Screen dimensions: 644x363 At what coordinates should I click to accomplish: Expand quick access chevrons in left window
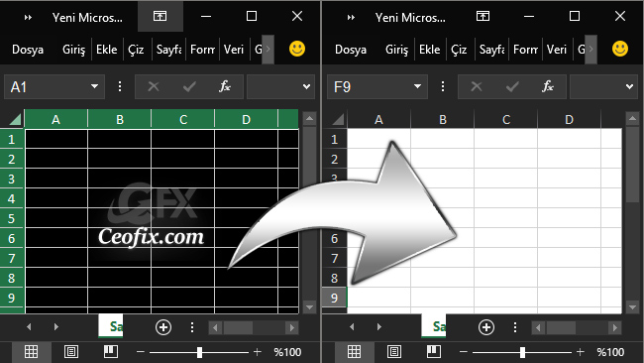tap(28, 17)
